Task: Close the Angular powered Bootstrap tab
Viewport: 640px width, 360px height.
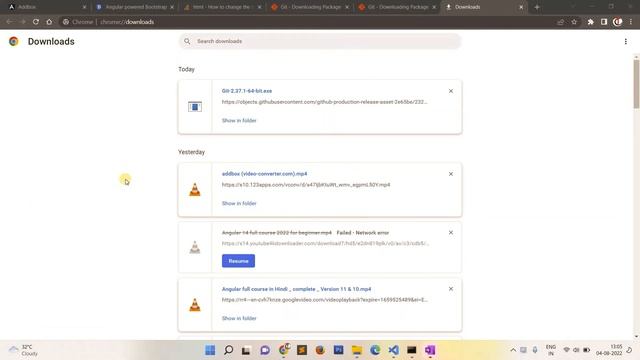Action: [172, 7]
